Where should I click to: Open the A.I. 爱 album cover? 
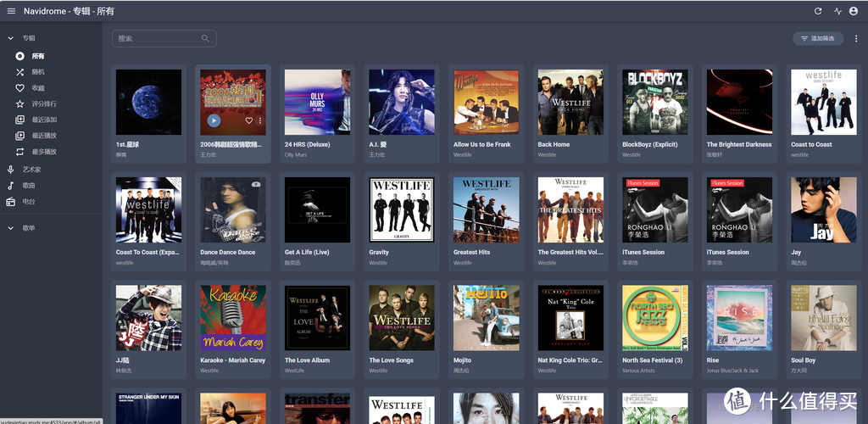coord(401,102)
